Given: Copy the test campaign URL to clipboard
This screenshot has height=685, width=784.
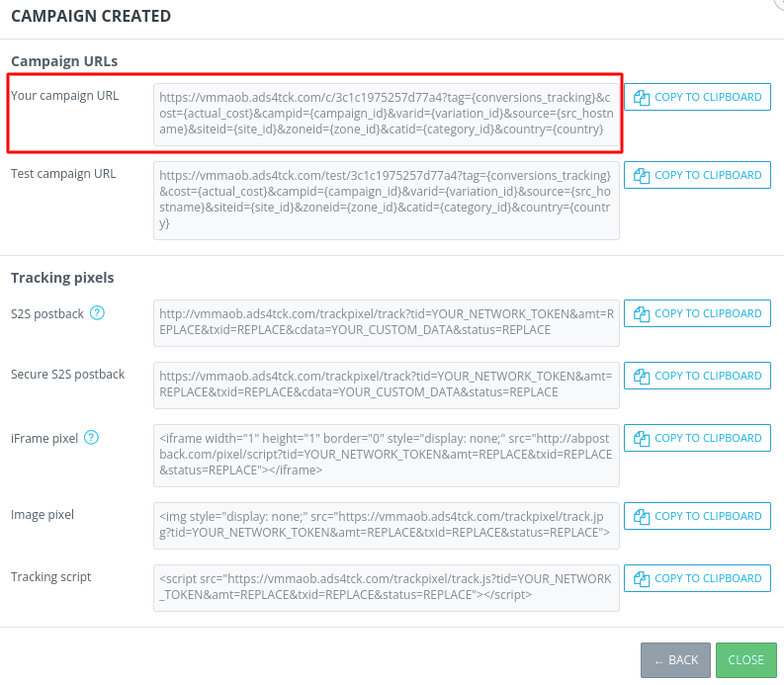Looking at the screenshot, I should [697, 175].
